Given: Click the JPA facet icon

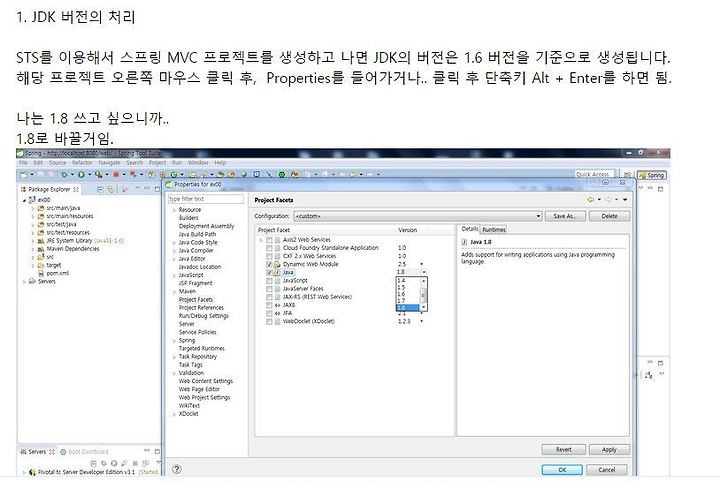Looking at the screenshot, I should coord(277,314).
